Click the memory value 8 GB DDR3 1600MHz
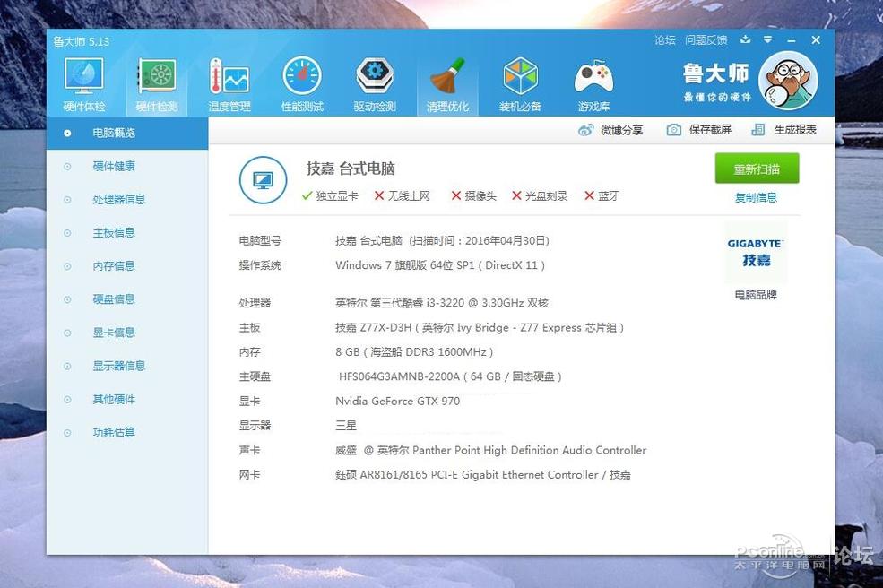The image size is (883, 588). (414, 352)
